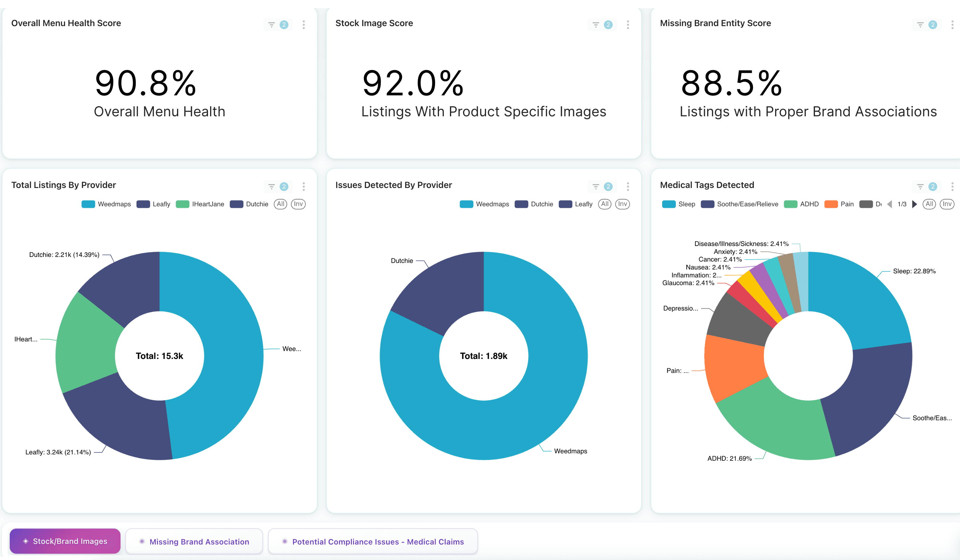
Task: Toggle the Inv pill on Total Listings chart
Action: pos(298,204)
